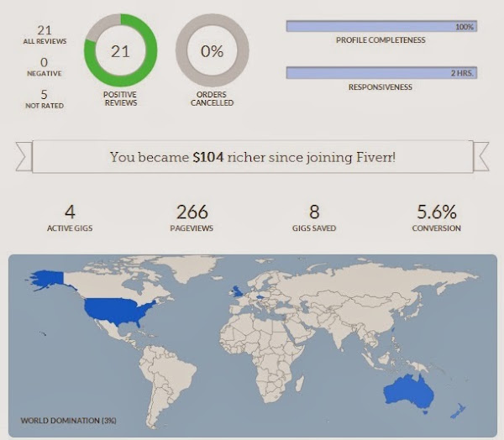Click the Orders Cancelled 0% donut chart
Image resolution: width=504 pixels, height=440 pixels.
click(213, 50)
